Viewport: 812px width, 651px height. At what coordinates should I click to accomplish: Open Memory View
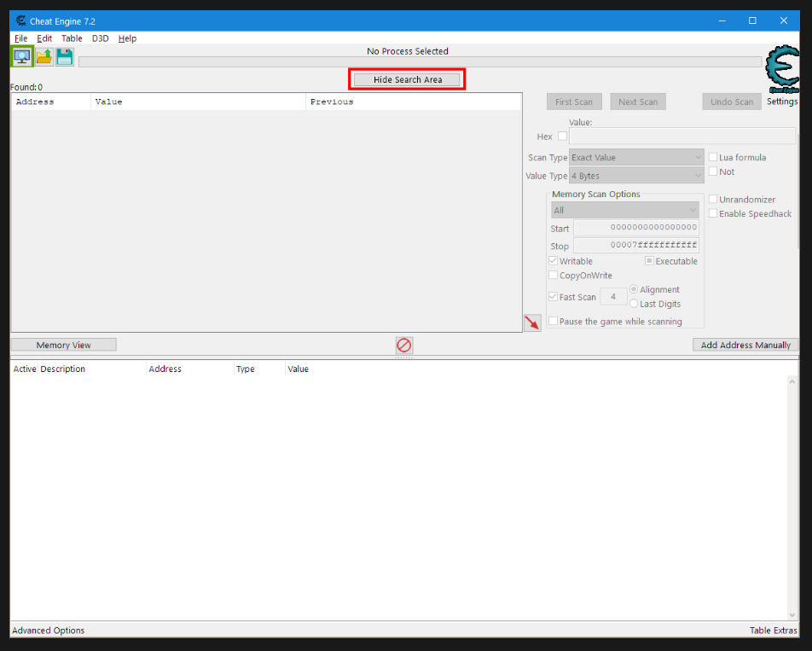tap(63, 344)
